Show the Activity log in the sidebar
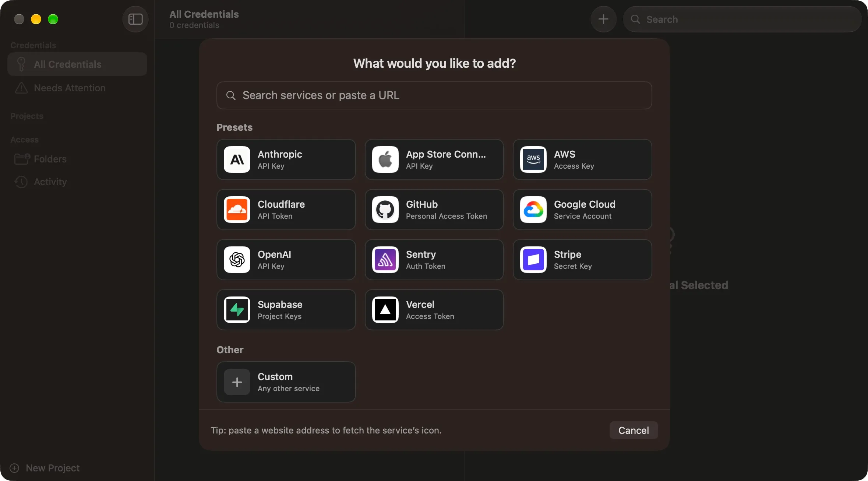Viewport: 868px width, 481px height. click(77, 182)
